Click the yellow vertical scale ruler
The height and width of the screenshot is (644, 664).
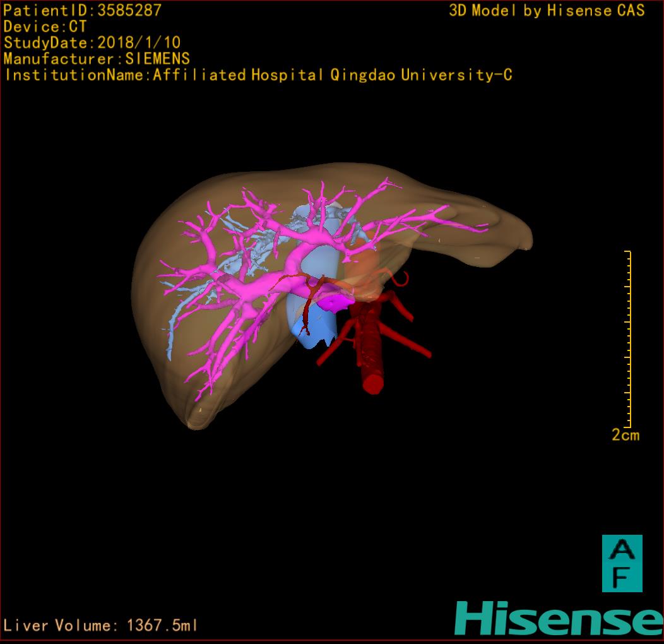click(x=629, y=339)
